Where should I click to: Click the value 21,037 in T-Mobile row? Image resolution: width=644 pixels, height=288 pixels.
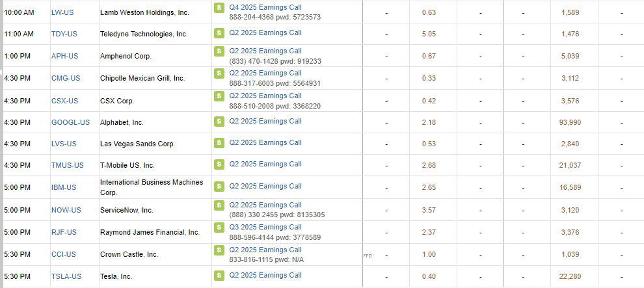click(x=570, y=165)
